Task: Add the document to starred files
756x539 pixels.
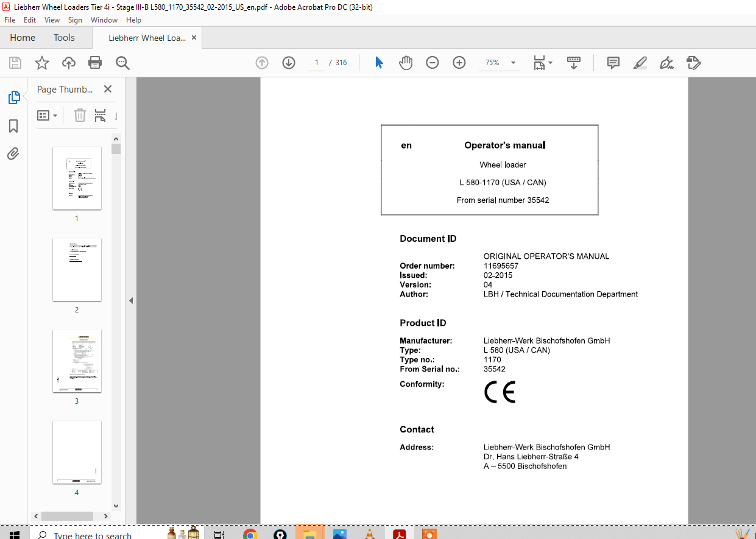Action: [41, 63]
